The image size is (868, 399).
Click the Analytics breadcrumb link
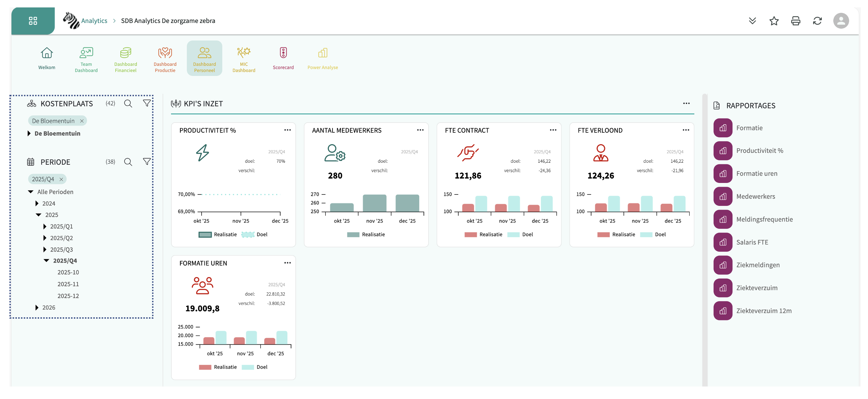(94, 21)
